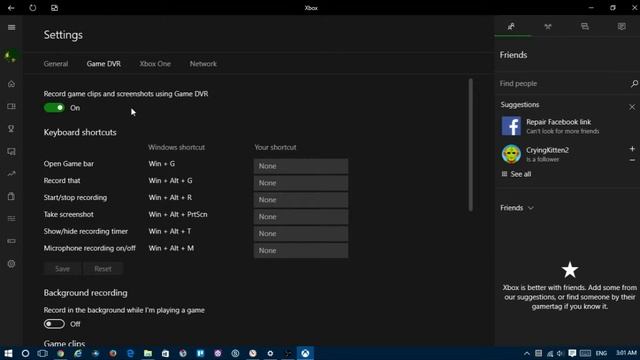Open CryingKitten2's avatar picture
The height and width of the screenshot is (360, 640).
pyautogui.click(x=511, y=154)
